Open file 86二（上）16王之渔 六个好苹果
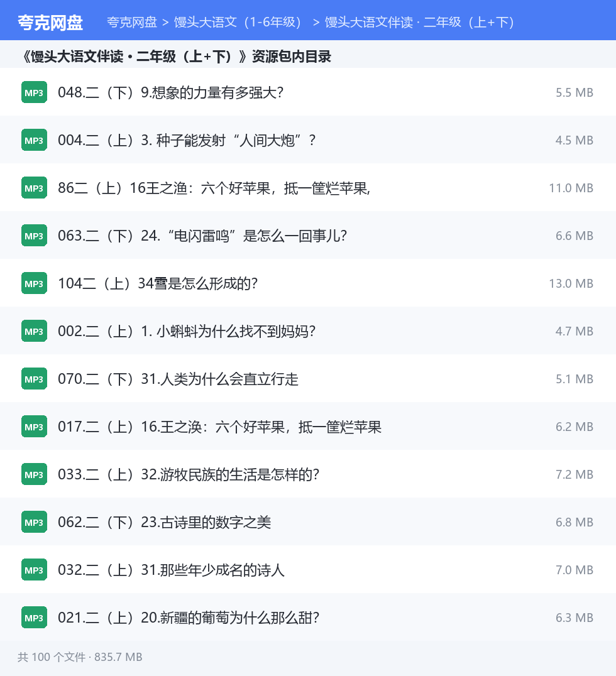 click(x=214, y=188)
